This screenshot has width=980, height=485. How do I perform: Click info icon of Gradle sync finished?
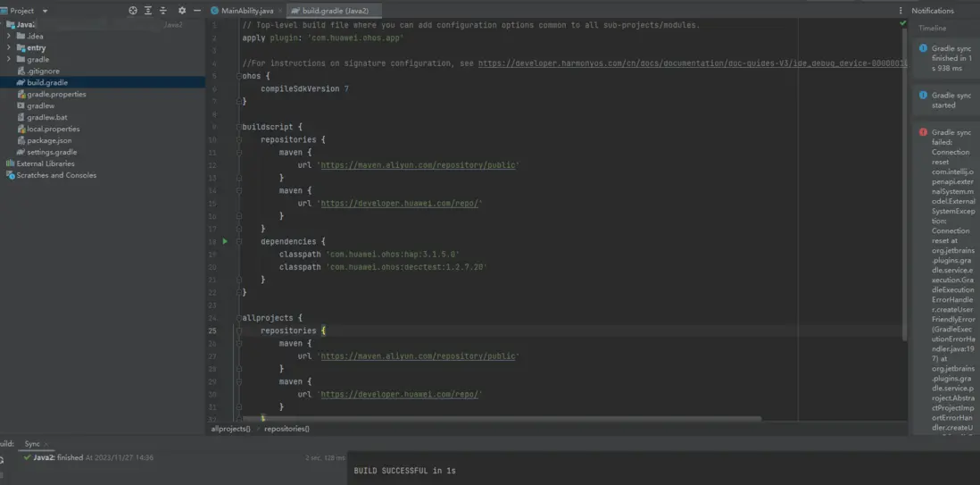click(x=923, y=48)
